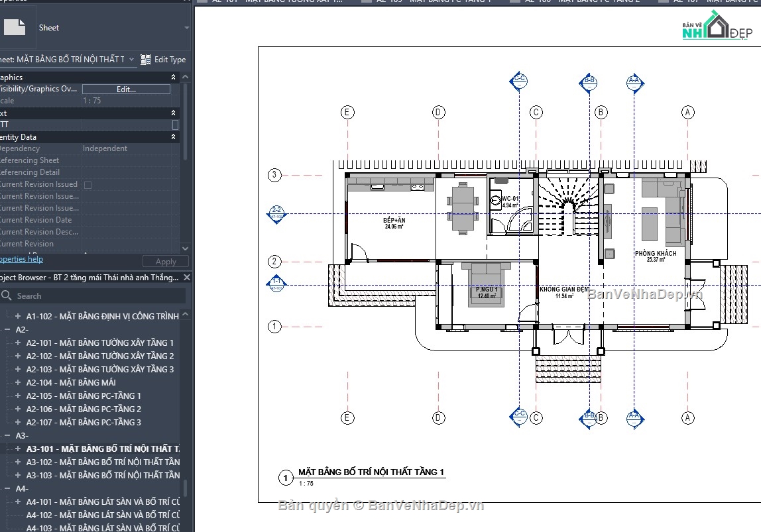Screen dimensions: 761x532
Task: Click grid bubble 2 on left
Action: click(274, 262)
